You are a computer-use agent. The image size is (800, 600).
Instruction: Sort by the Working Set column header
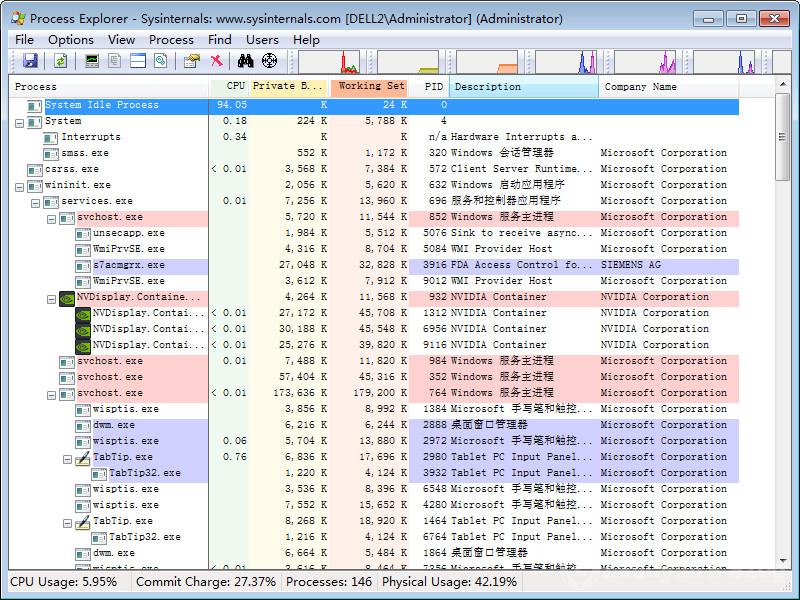(x=369, y=87)
